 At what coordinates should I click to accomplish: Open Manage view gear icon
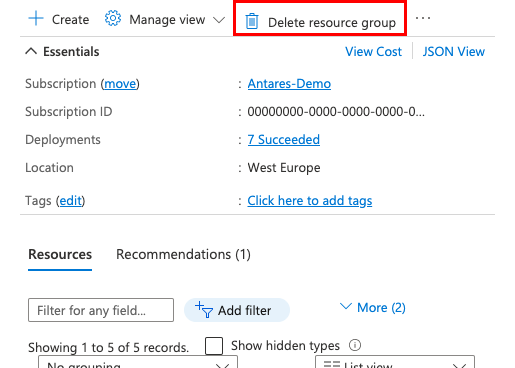tap(113, 18)
